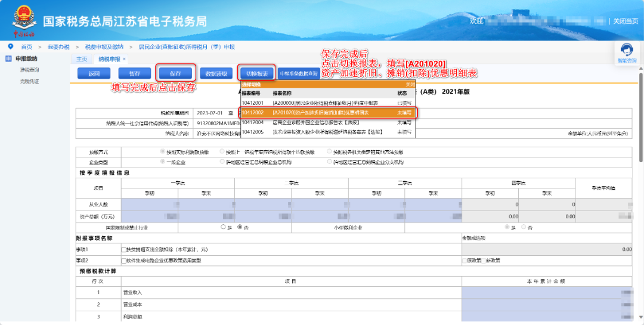Click 营业成本 本年累计金额 field

548,305
